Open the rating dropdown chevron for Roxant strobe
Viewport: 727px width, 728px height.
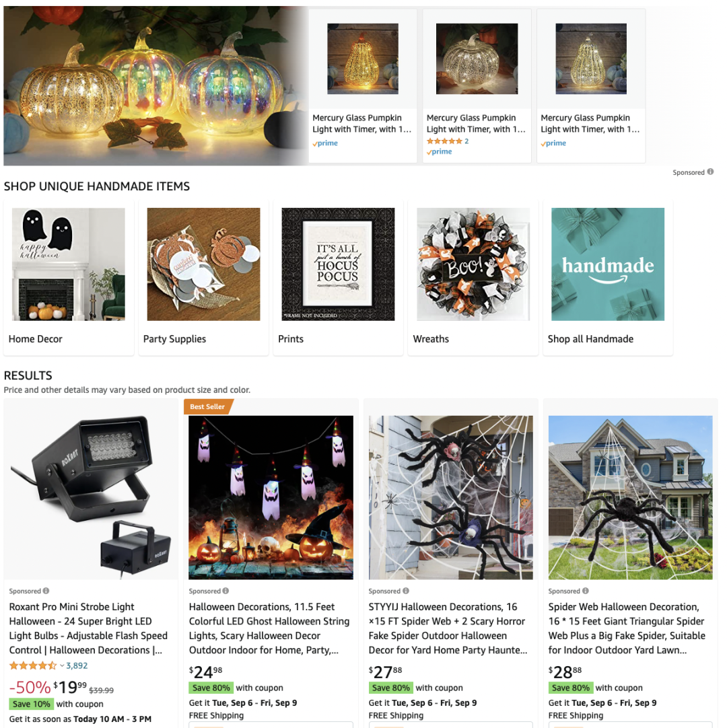pyautogui.click(x=62, y=665)
